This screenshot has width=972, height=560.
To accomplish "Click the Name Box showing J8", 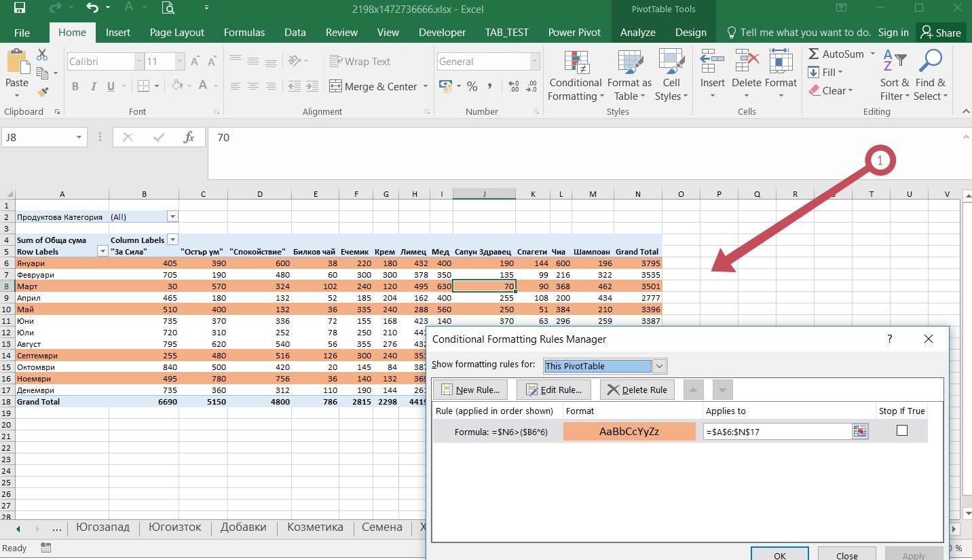I will tap(37, 137).
